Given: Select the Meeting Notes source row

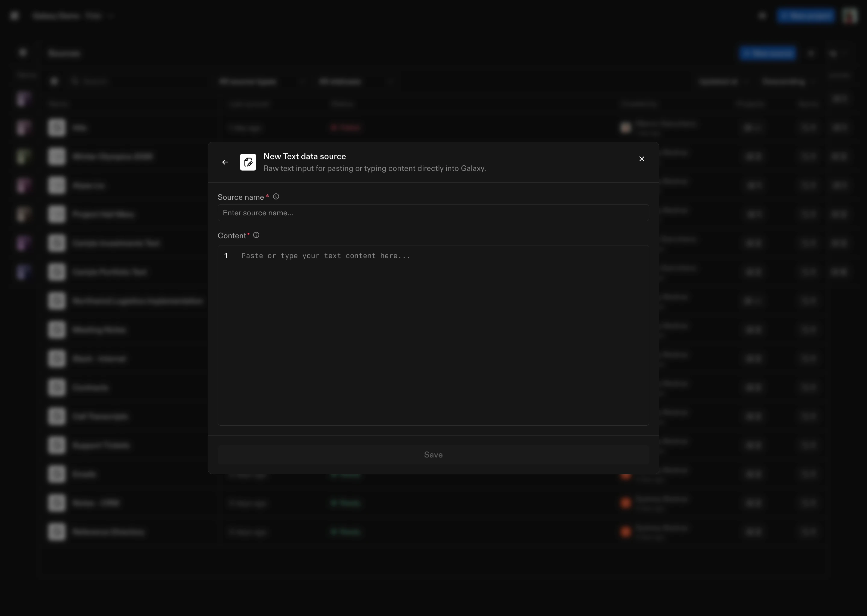Looking at the screenshot, I should pyautogui.click(x=99, y=330).
